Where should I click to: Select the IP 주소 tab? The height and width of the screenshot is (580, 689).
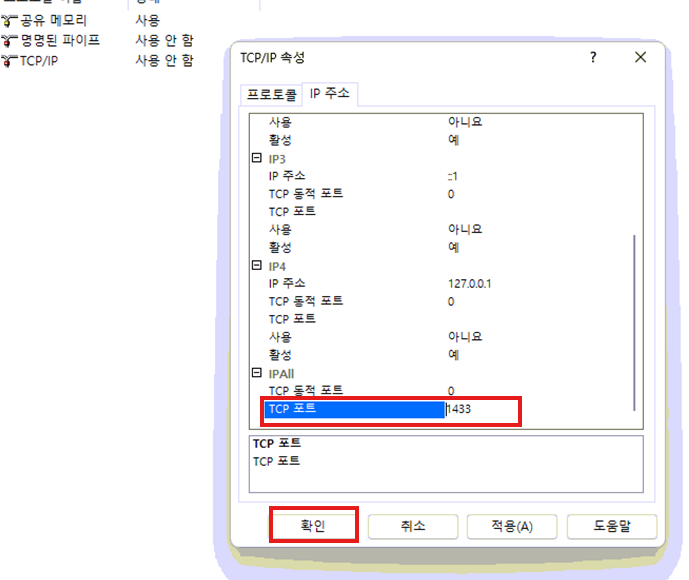pos(330,93)
